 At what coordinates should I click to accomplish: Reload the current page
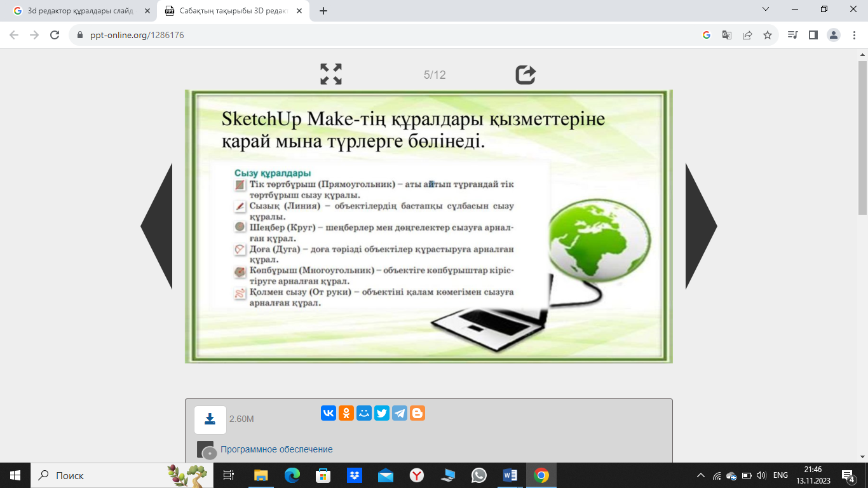[x=55, y=35]
